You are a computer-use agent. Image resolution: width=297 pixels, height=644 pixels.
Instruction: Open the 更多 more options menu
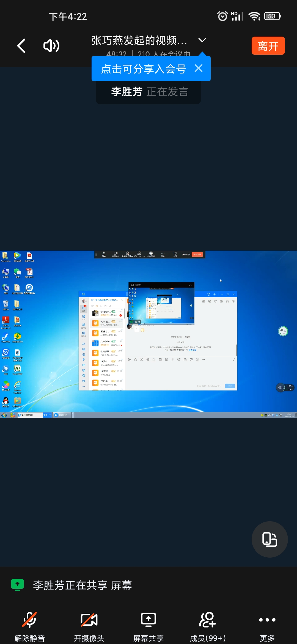pos(267,625)
